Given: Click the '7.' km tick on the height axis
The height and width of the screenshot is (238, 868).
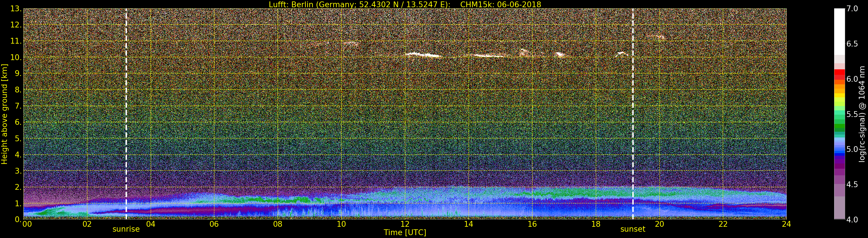Looking at the screenshot, I should point(18,106).
